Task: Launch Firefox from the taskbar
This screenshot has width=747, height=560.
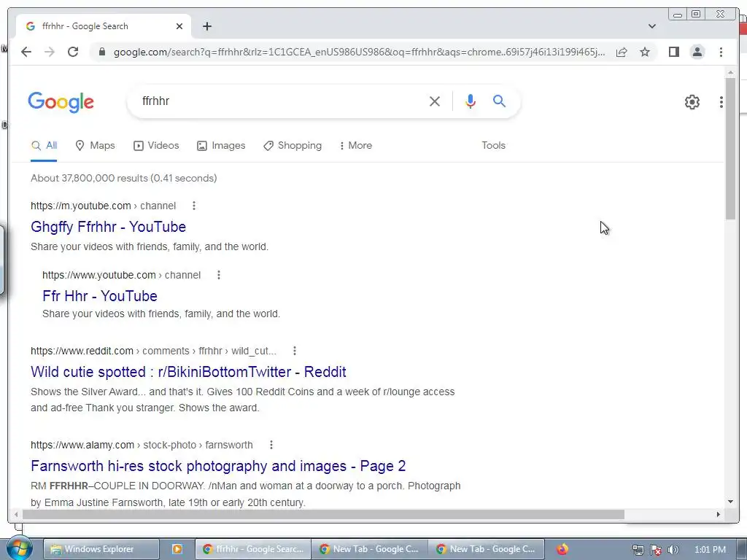Action: 562,549
